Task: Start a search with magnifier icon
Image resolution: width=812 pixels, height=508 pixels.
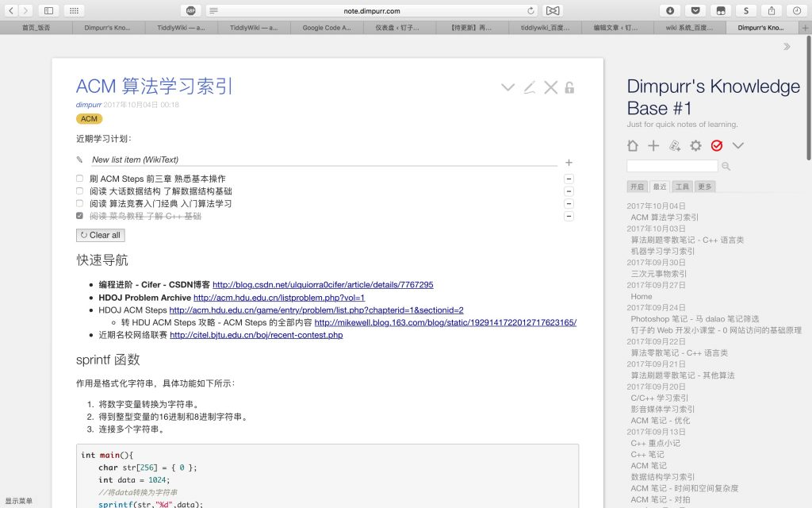Action: click(726, 166)
